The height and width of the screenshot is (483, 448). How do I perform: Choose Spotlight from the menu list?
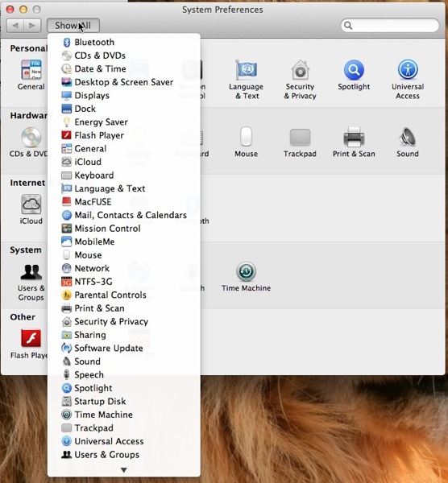tap(124, 388)
